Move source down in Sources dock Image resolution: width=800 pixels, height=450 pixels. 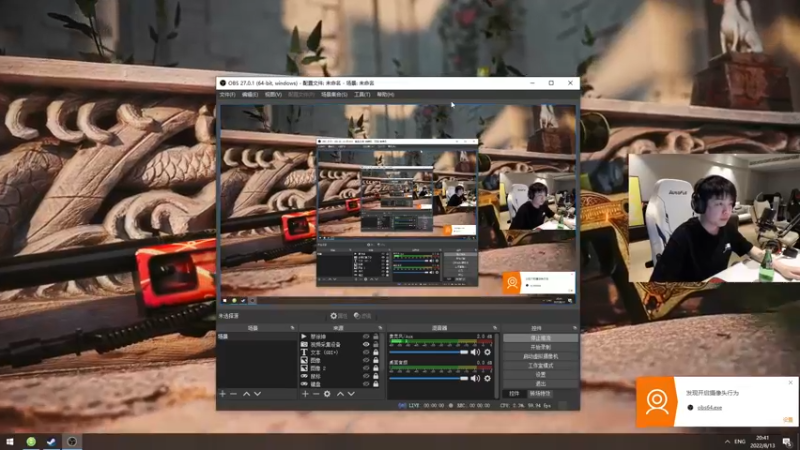(x=351, y=394)
